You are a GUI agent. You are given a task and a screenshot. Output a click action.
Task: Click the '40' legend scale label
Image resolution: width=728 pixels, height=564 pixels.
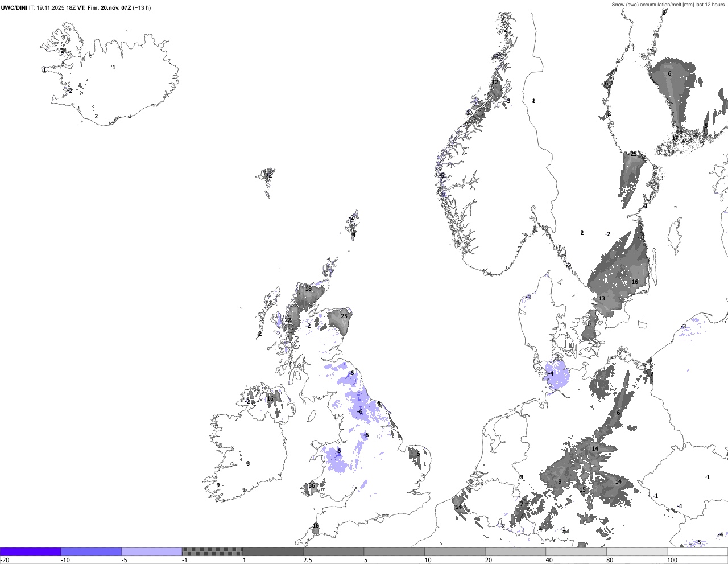[x=549, y=560]
